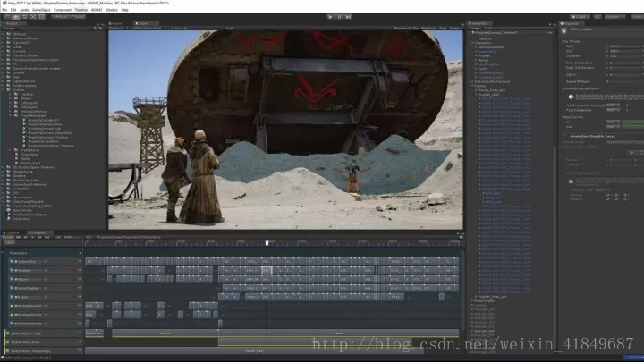
Task: Expand Characters in the Hierarchy panel
Action: pos(473,43)
